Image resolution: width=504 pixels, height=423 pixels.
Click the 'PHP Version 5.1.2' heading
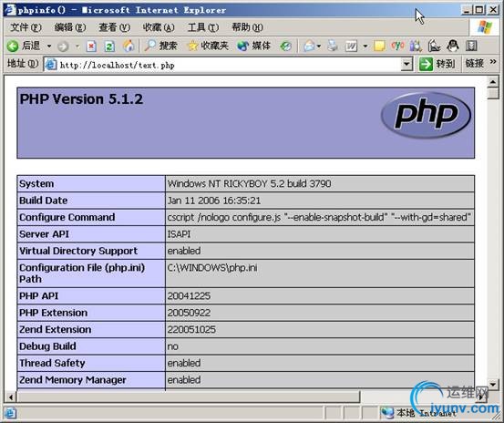pyautogui.click(x=81, y=99)
